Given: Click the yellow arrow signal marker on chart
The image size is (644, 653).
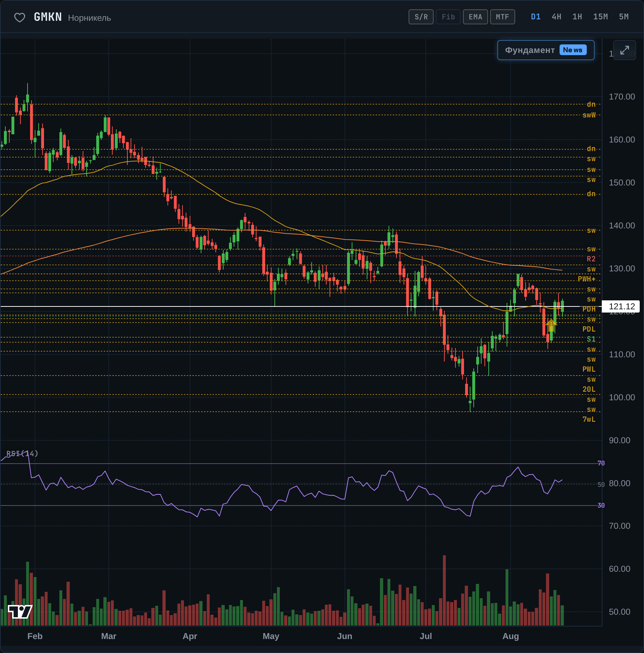Looking at the screenshot, I should tap(551, 325).
